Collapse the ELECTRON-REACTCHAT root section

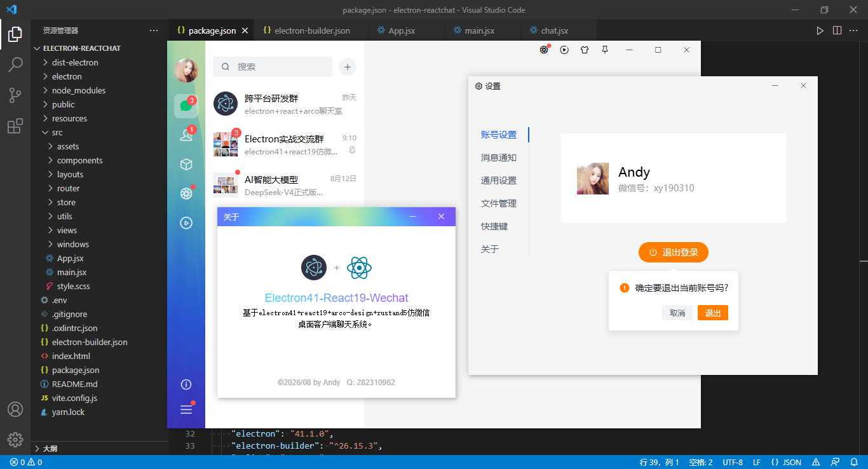pos(99,48)
